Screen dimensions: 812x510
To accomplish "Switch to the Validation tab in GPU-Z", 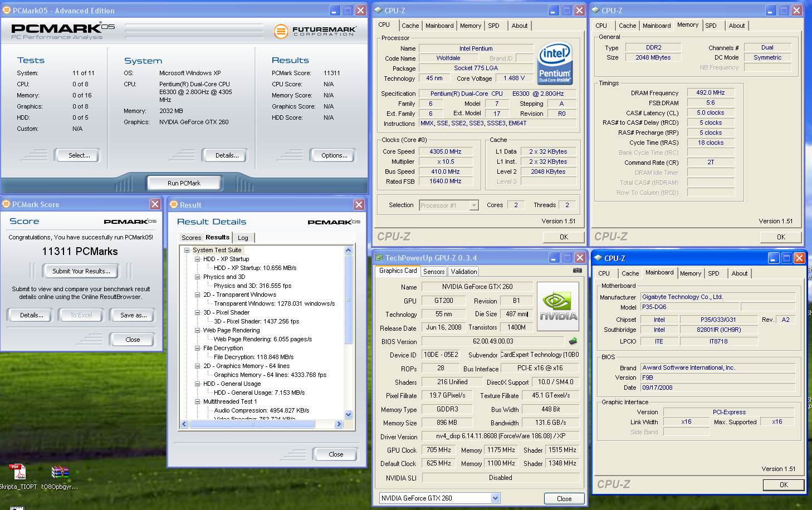I will [464, 272].
